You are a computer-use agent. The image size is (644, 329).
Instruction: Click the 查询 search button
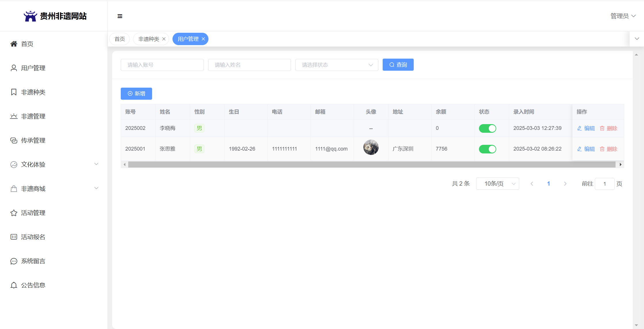pyautogui.click(x=398, y=65)
